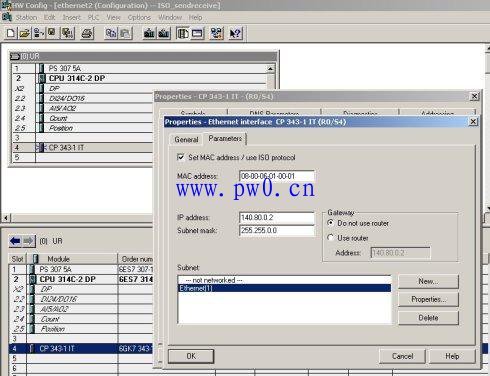Click the Download to module icon

(x=149, y=33)
